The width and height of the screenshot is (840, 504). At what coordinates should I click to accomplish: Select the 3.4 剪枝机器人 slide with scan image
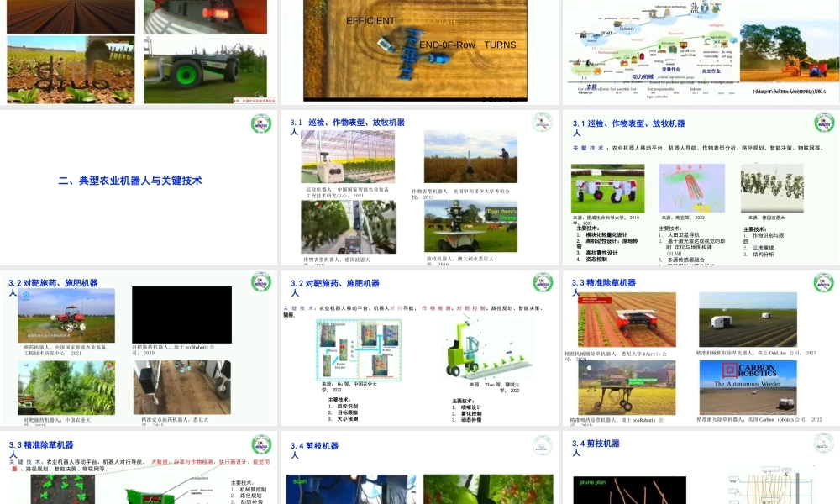point(419,468)
